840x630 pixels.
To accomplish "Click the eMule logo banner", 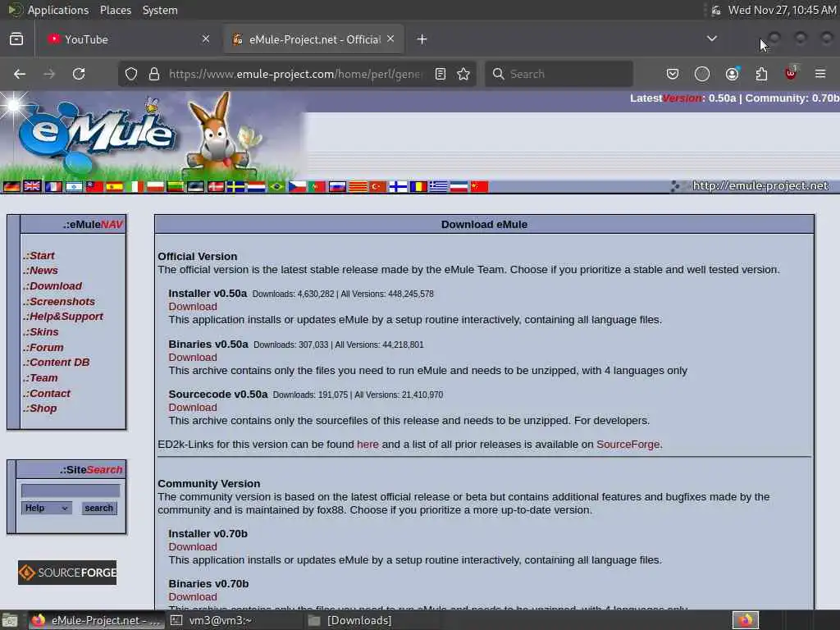I will [x=153, y=135].
